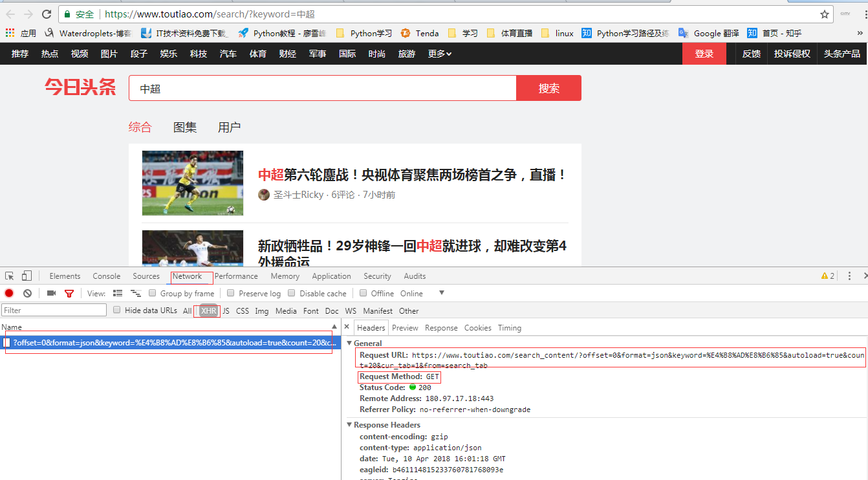The height and width of the screenshot is (480, 868).
Task: Open the DevTools three-dot menu
Action: pyautogui.click(x=849, y=276)
